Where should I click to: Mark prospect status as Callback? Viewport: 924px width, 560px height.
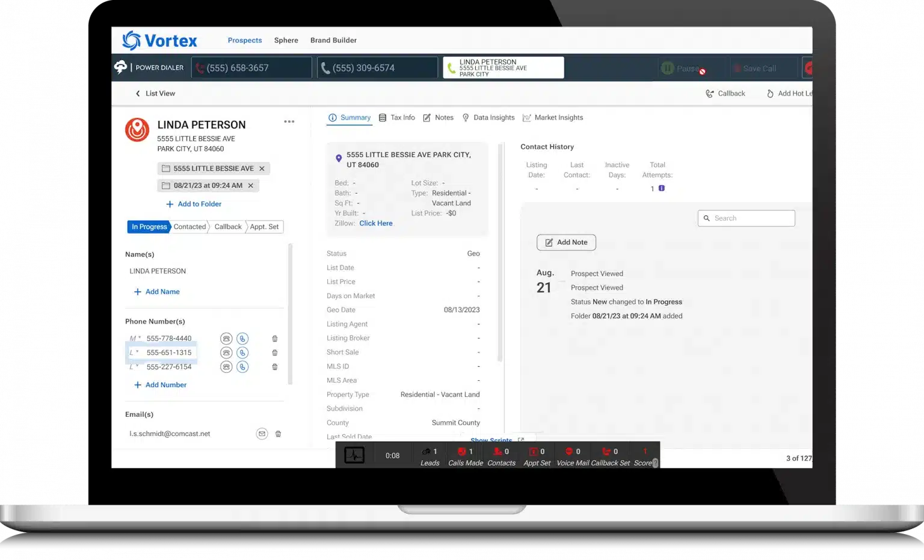tap(228, 227)
